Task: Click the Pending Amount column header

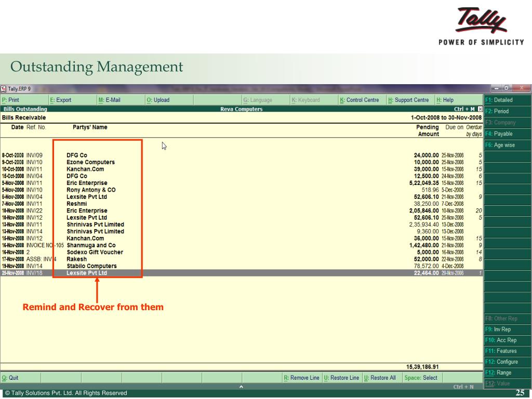Action: (428, 130)
